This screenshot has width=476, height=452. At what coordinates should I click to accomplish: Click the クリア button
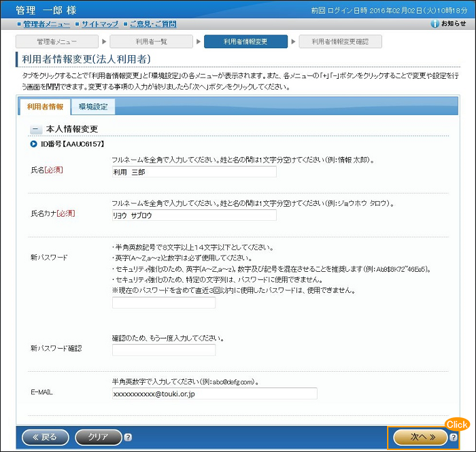tap(99, 437)
